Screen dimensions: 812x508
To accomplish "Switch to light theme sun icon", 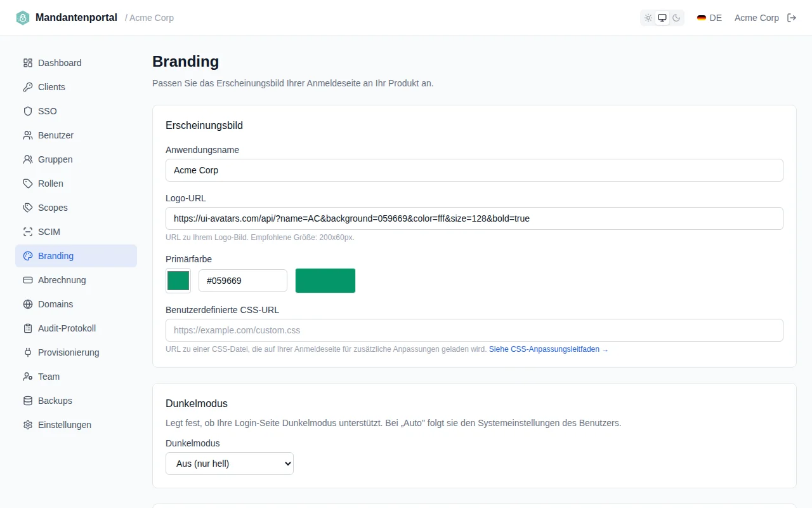I will [648, 18].
